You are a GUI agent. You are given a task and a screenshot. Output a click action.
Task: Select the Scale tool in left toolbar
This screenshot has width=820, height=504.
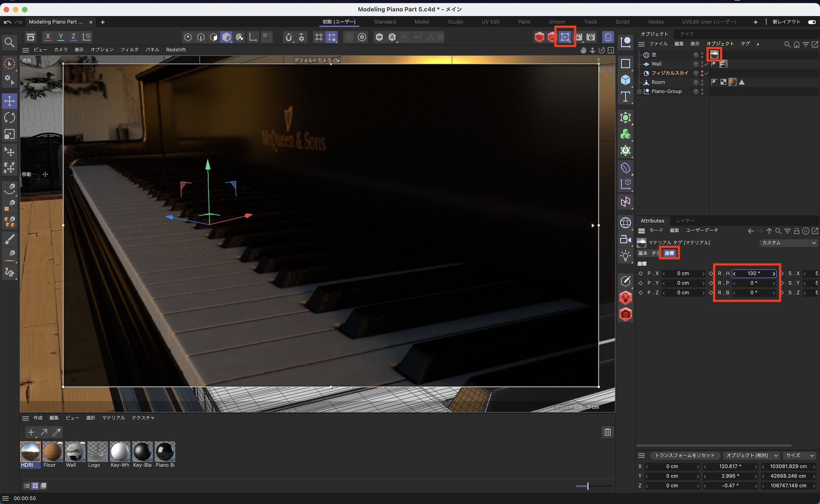(9, 134)
